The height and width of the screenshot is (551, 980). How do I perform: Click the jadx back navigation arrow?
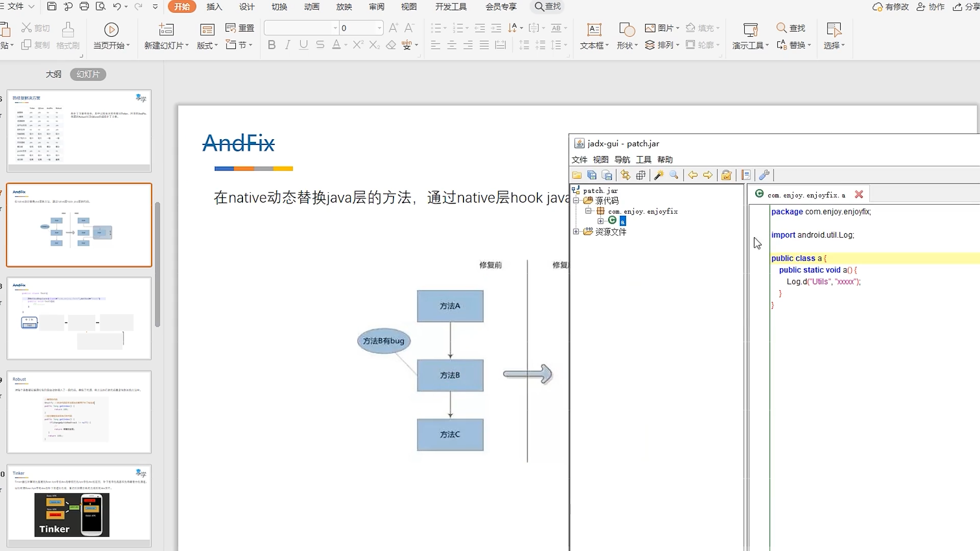click(x=693, y=175)
